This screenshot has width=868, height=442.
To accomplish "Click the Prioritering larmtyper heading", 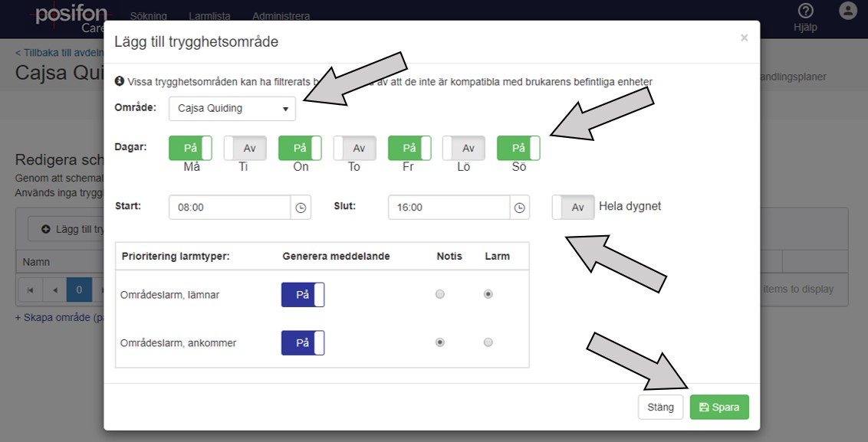I will (x=176, y=256).
